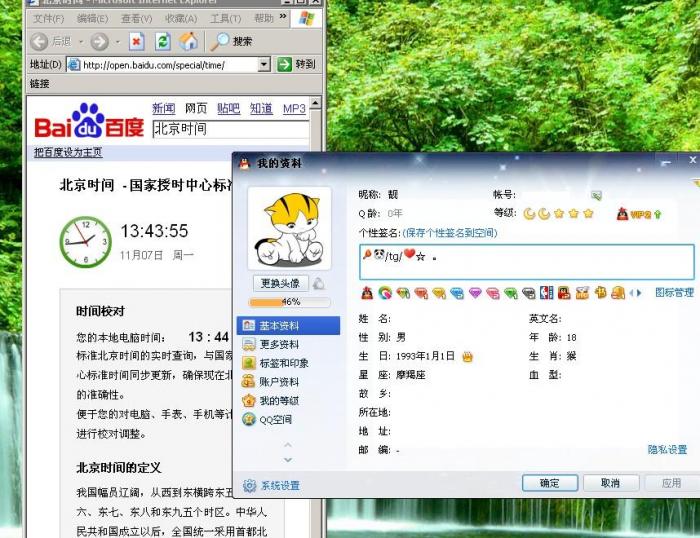
Task: Click the tiger cat avatar picture
Action: pos(289,228)
